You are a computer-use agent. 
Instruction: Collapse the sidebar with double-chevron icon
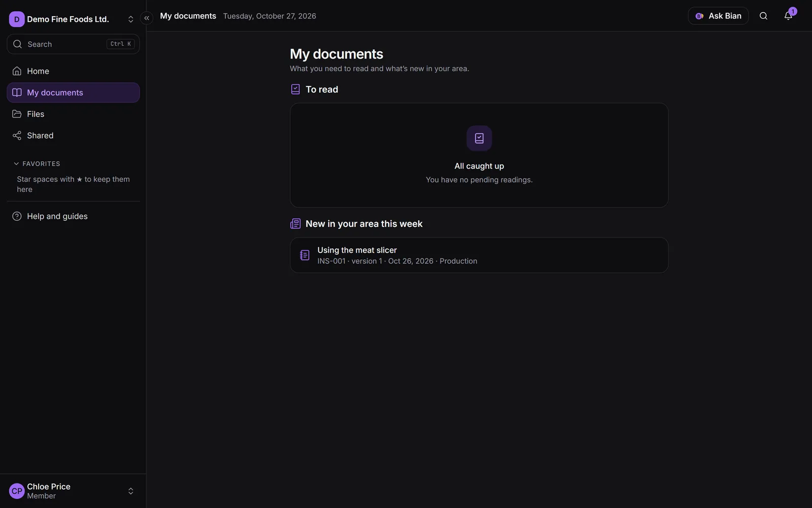147,18
